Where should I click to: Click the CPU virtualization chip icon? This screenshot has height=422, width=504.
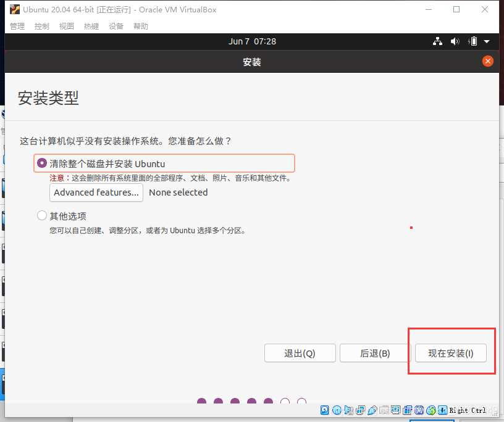(419, 410)
